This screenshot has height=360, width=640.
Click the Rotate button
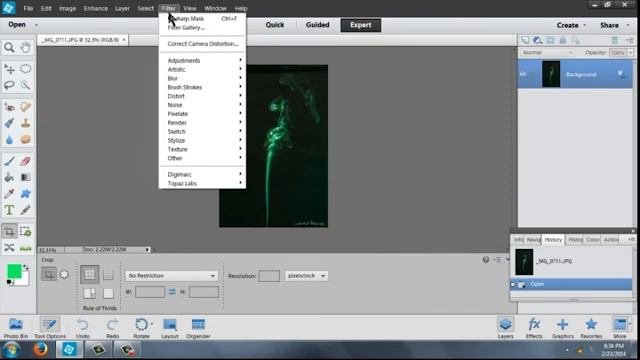click(x=141, y=328)
